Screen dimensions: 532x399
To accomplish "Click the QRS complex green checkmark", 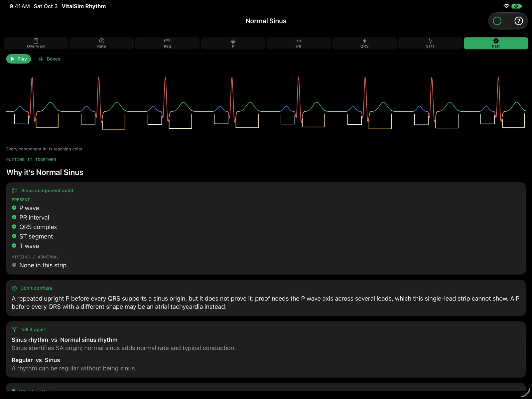I will coord(14,227).
